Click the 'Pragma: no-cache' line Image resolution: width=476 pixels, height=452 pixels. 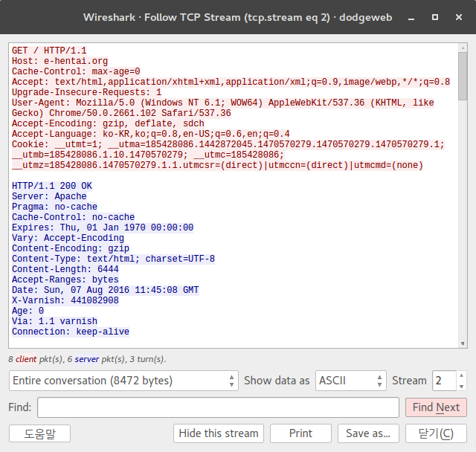coord(54,207)
